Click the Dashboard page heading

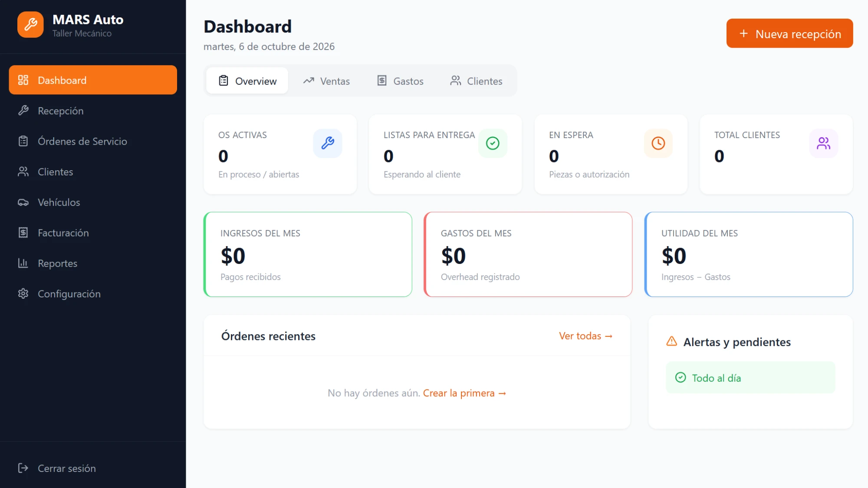click(247, 26)
